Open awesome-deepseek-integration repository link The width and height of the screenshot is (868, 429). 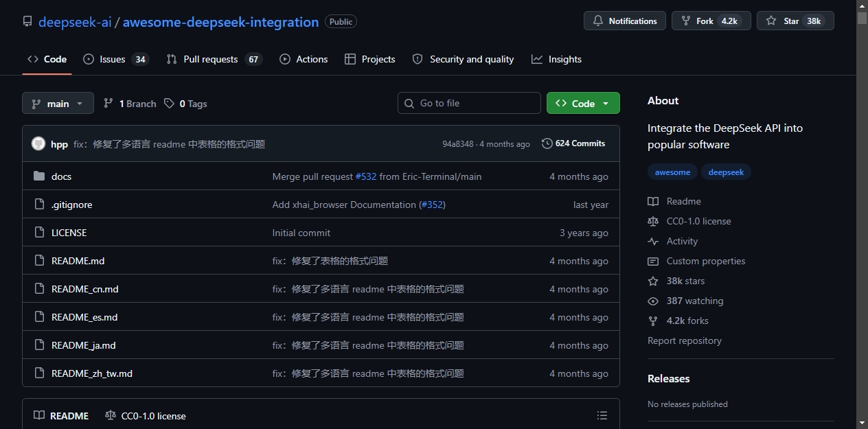tap(220, 22)
